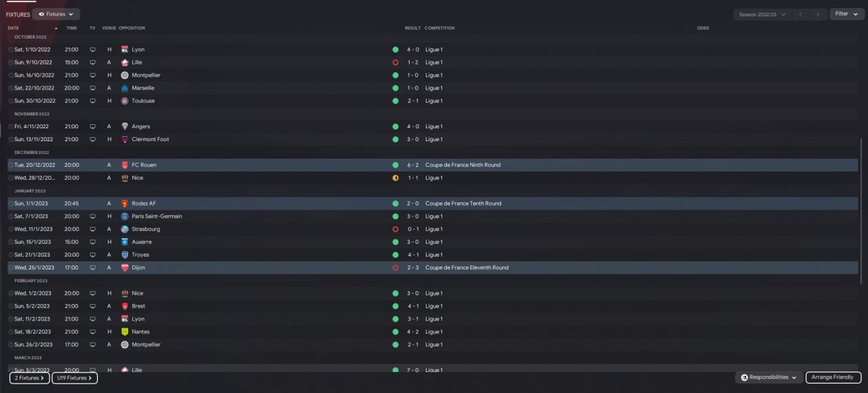Click the Marseille club crest icon
This screenshot has height=393, width=868.
[x=124, y=88]
